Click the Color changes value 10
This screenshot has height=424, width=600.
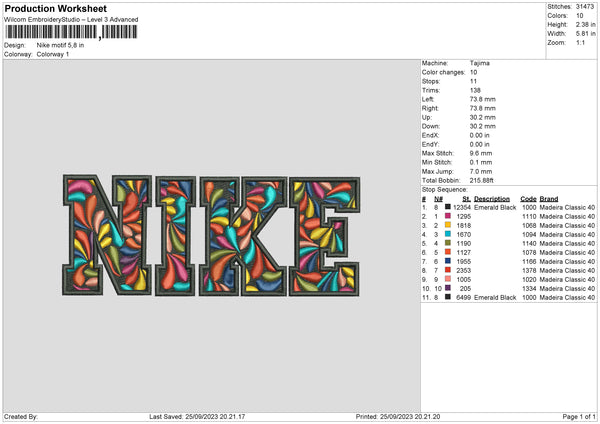473,72
